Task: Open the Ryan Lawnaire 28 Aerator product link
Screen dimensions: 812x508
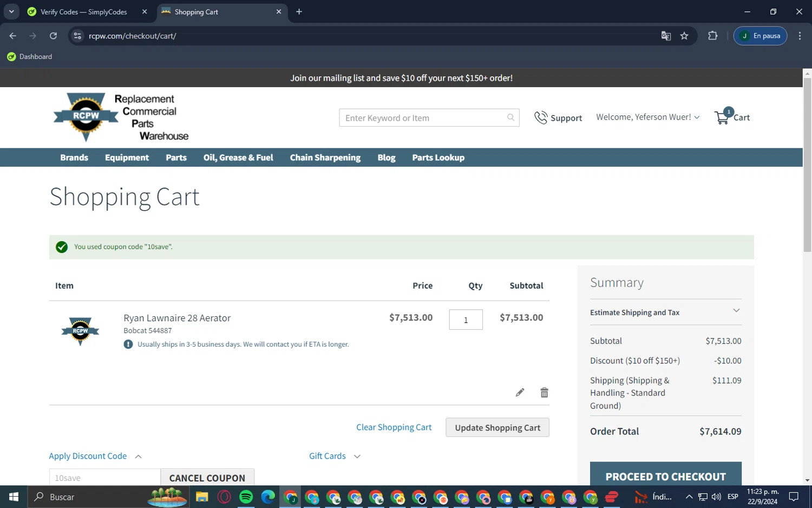Action: point(177,318)
